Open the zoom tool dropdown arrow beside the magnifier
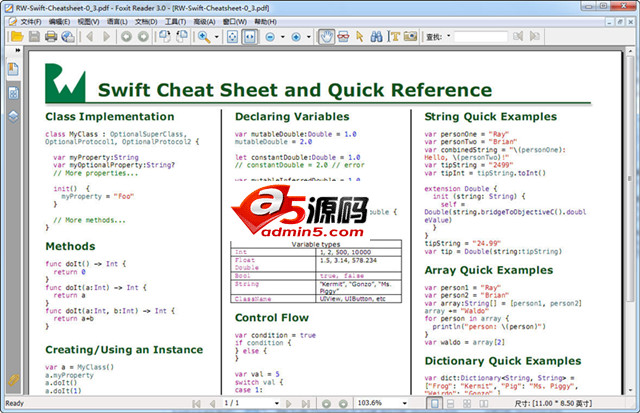This screenshot has height=413, width=640. coord(216,37)
